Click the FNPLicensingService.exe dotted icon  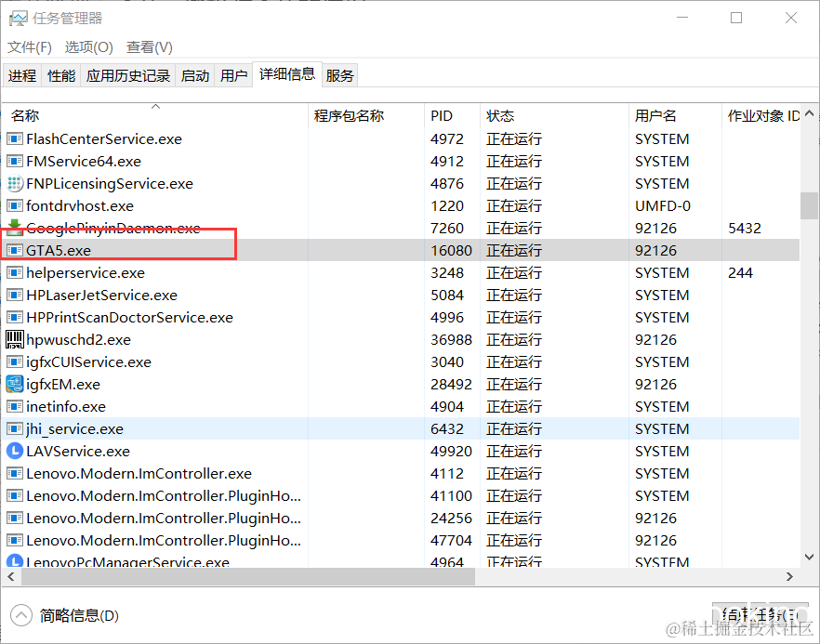(15, 183)
